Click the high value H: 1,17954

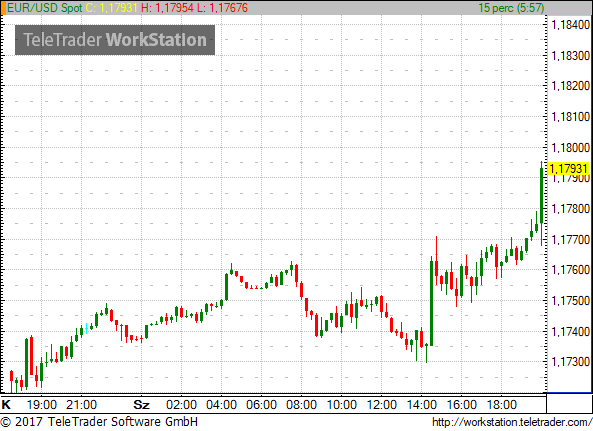167,8
